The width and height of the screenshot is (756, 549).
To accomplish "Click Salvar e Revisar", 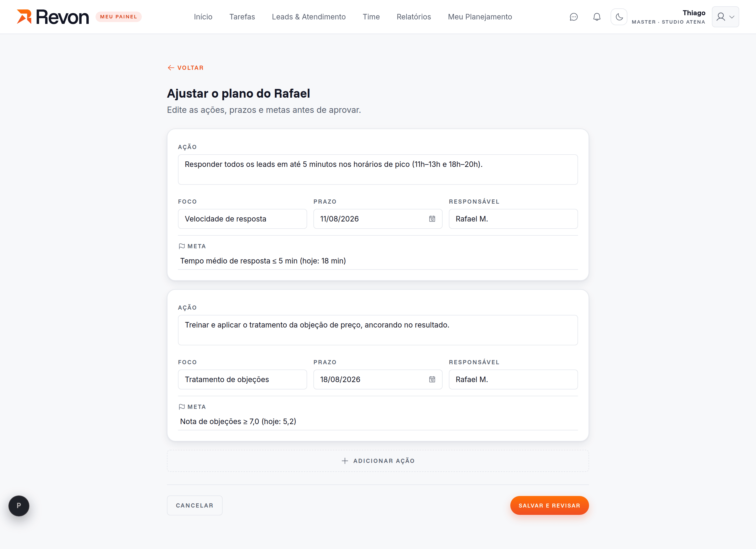I will [549, 506].
